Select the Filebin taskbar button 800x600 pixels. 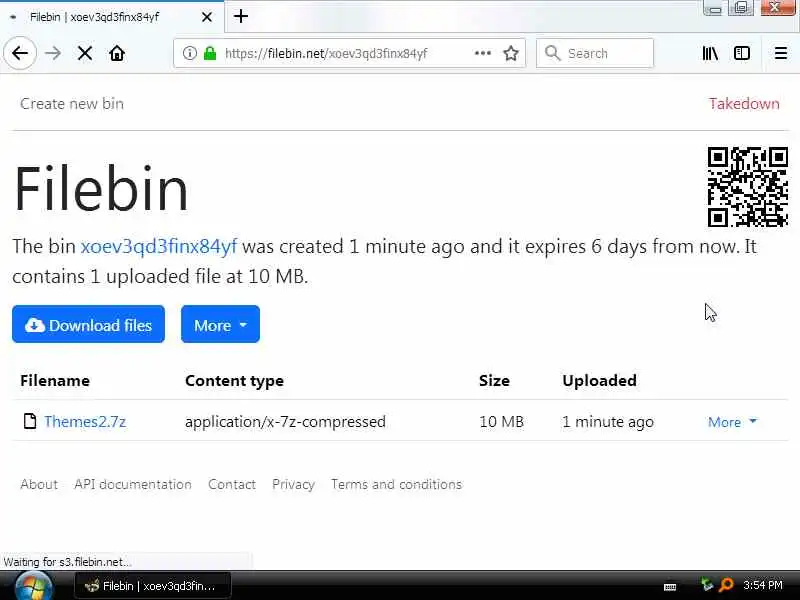153,586
